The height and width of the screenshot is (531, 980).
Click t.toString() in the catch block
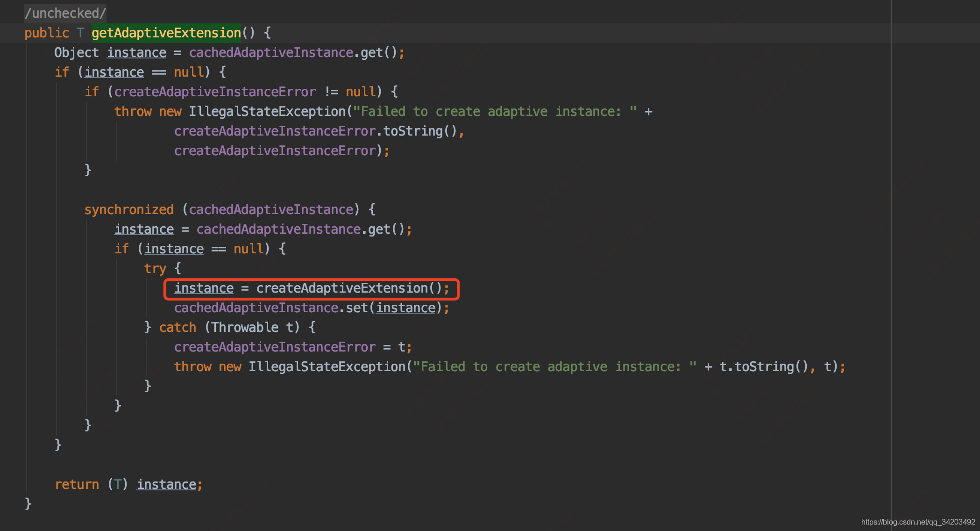763,366
